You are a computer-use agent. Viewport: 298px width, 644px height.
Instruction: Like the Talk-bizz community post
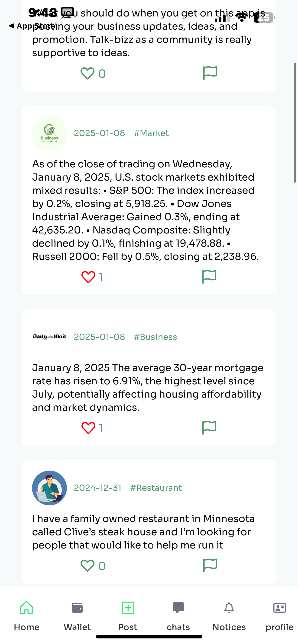coord(87,73)
